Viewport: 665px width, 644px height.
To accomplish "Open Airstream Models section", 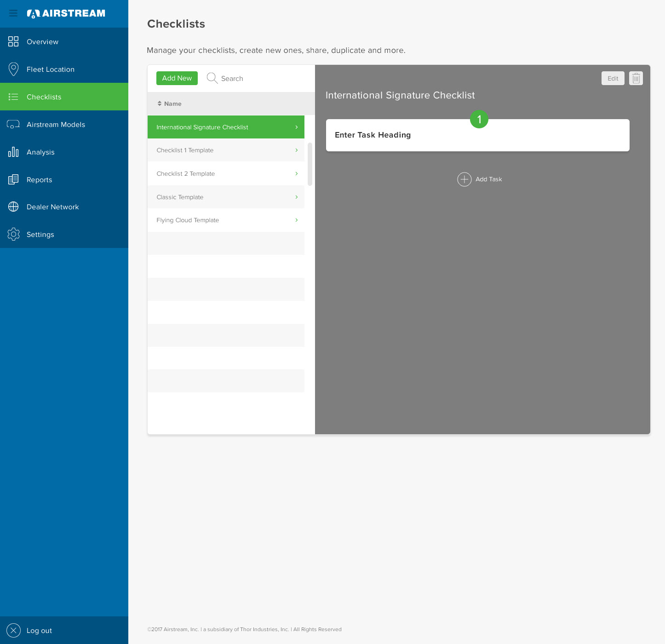I will pos(64,124).
